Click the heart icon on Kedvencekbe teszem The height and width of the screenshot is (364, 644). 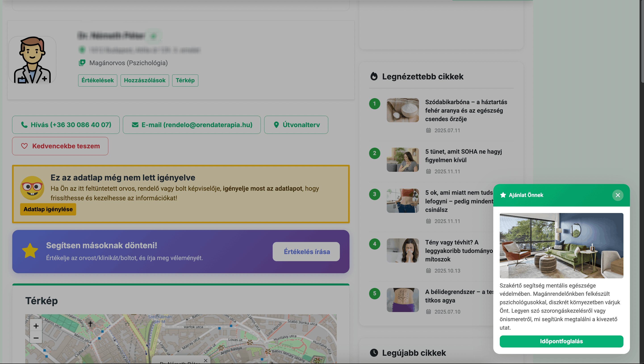pos(24,146)
